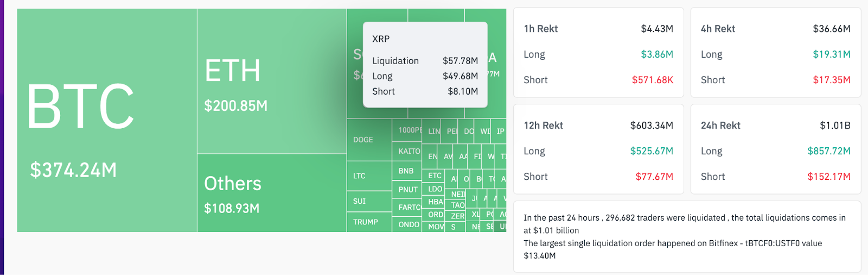
Task: Click the DOGE tile in heatmap
Action: [369, 140]
